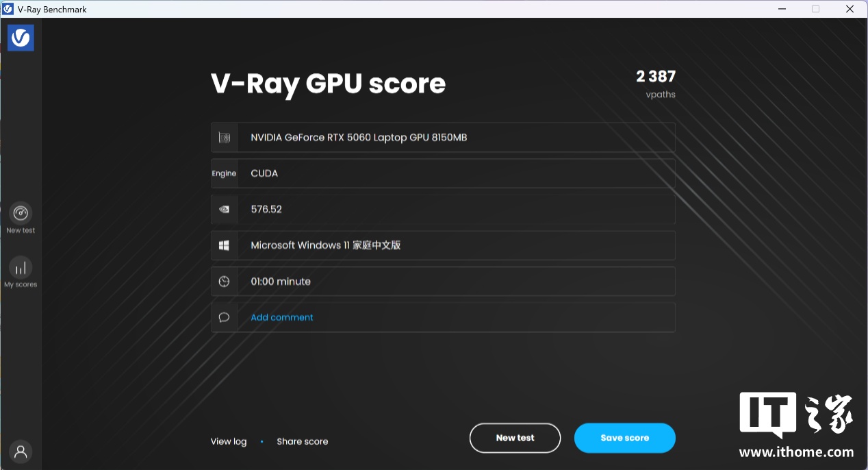
Task: Click Share score
Action: [302, 441]
